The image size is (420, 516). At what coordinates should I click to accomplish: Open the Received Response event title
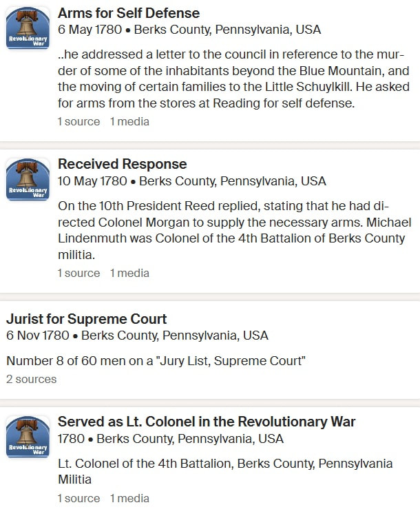123,164
